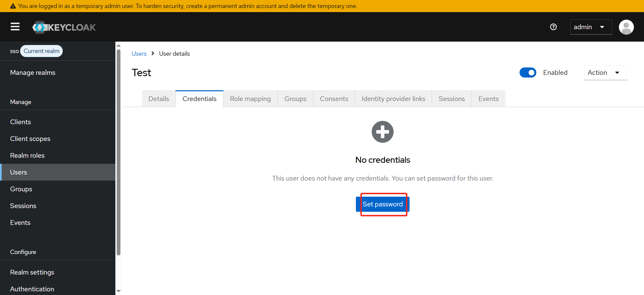This screenshot has width=644, height=295.
Task: Switch to the user Sessions tab
Action: (x=451, y=99)
